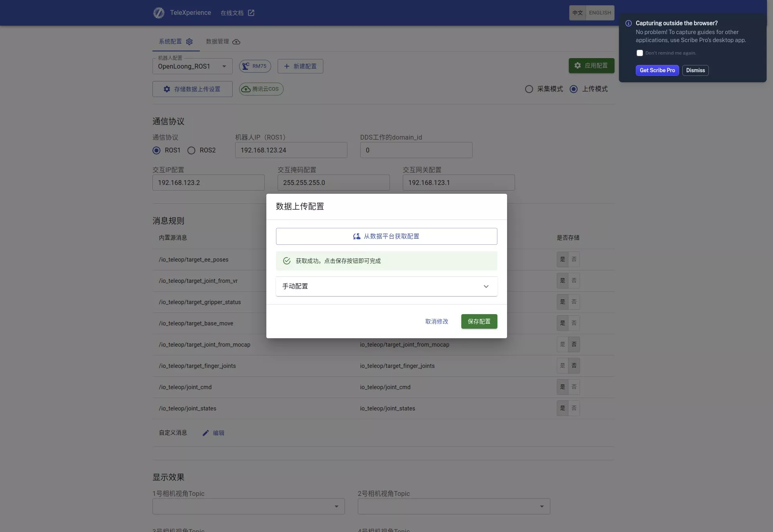The image size is (773, 532).
Task: Click the 机器人IP field 192.168.123.24
Action: point(291,150)
